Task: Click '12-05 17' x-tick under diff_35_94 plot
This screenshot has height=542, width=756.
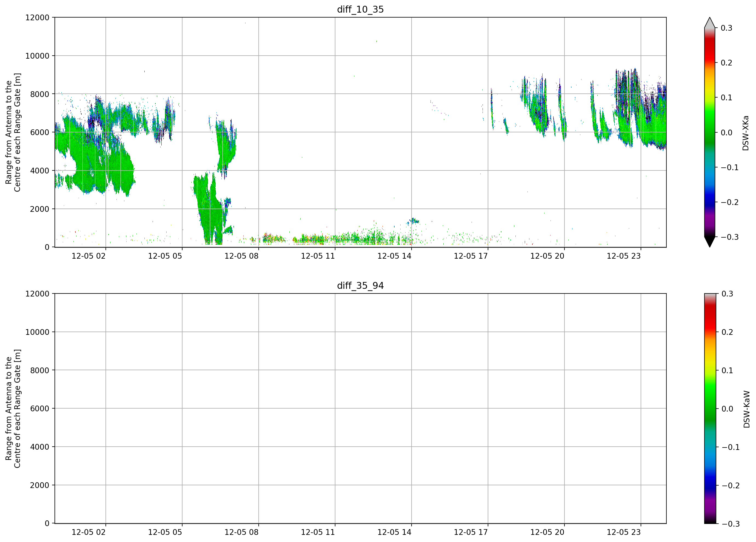Action: point(471,532)
